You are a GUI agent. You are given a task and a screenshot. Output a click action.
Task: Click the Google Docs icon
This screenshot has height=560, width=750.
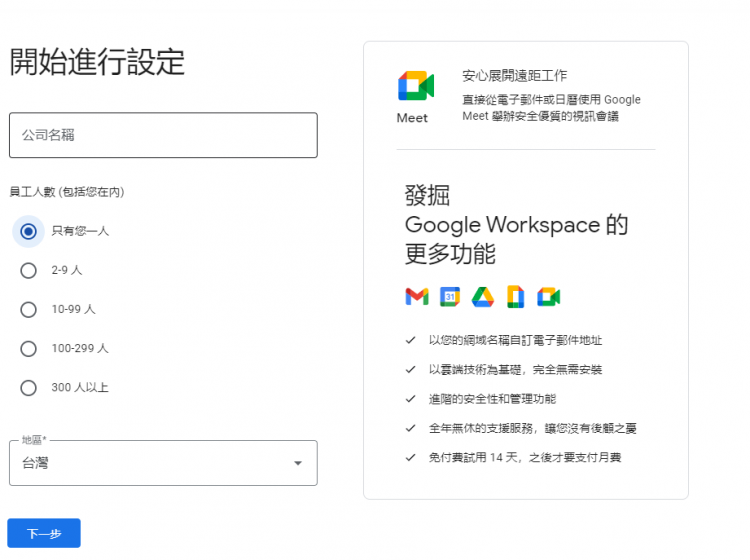coord(516,296)
